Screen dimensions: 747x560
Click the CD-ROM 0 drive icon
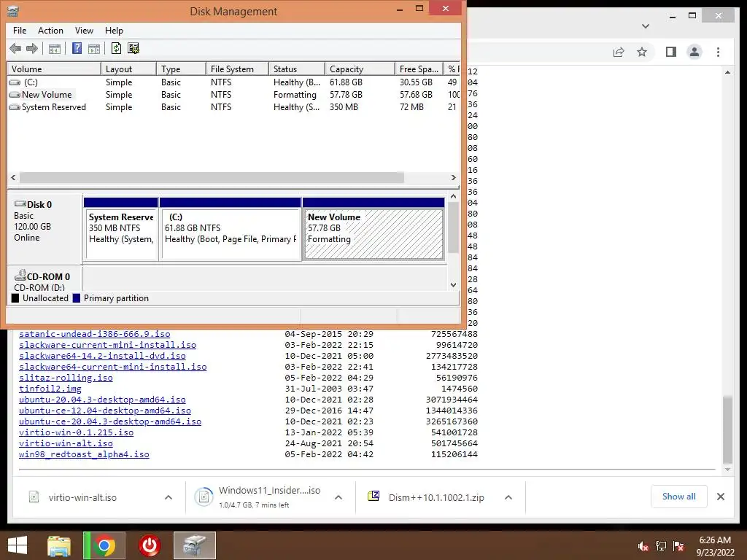pyautogui.click(x=20, y=276)
